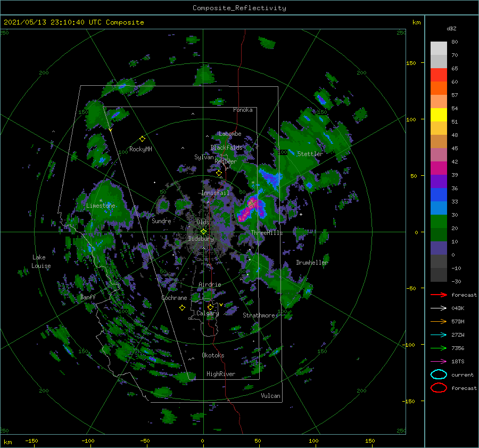Click the Blackfalds town label

tap(226, 148)
